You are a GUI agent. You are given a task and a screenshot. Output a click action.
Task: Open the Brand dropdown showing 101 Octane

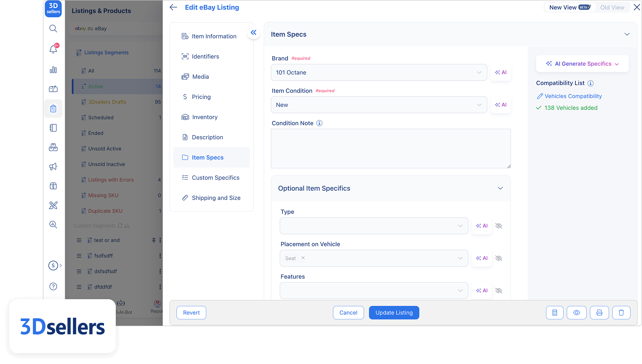(x=379, y=72)
